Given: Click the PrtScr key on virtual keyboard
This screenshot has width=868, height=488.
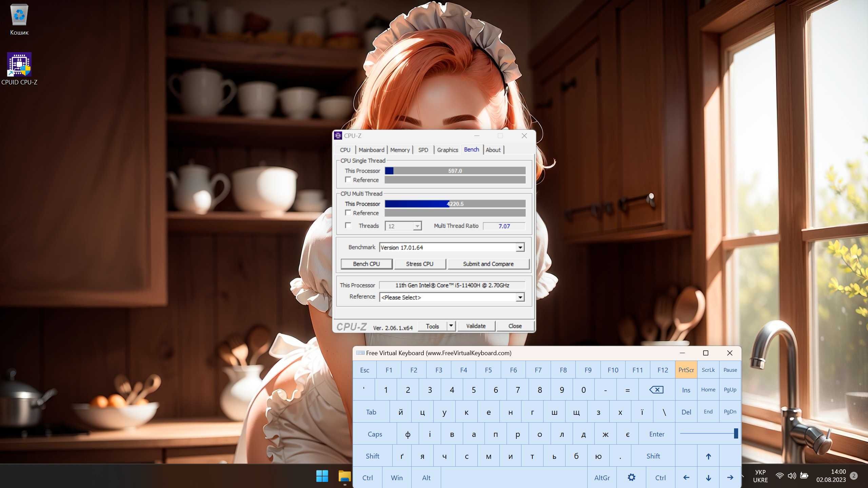Looking at the screenshot, I should click(686, 369).
